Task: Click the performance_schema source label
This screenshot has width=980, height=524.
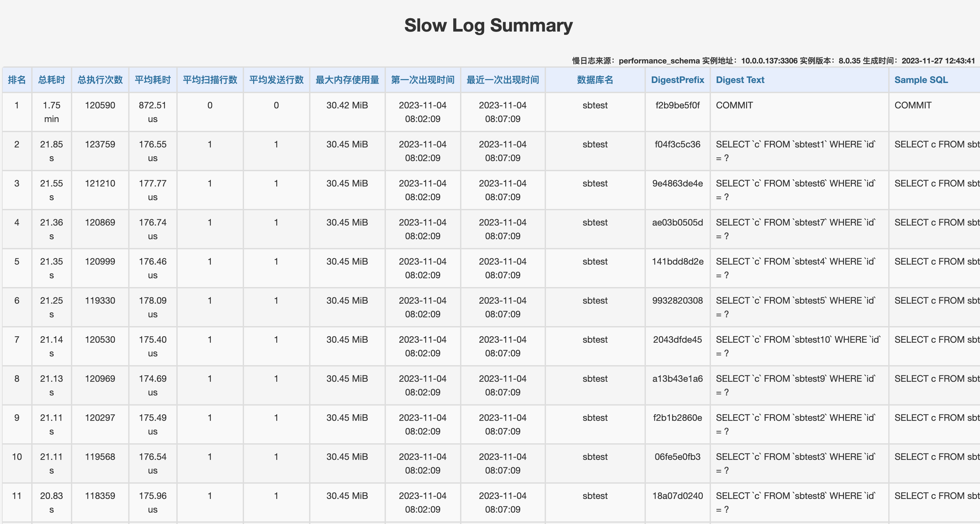Action: (659, 61)
